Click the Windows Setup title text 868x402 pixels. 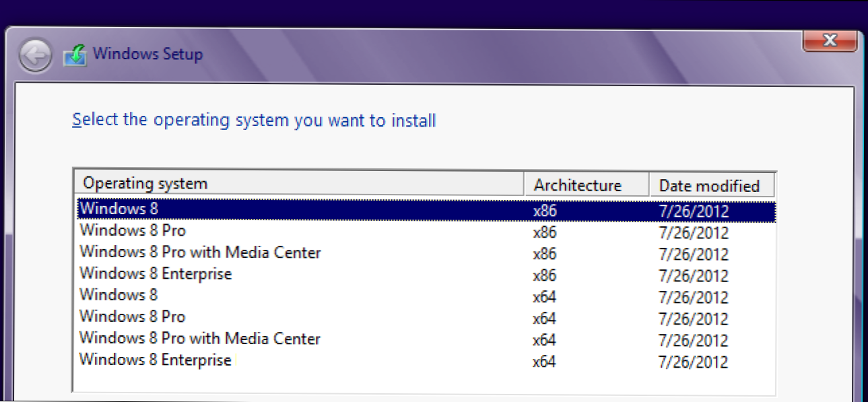147,54
